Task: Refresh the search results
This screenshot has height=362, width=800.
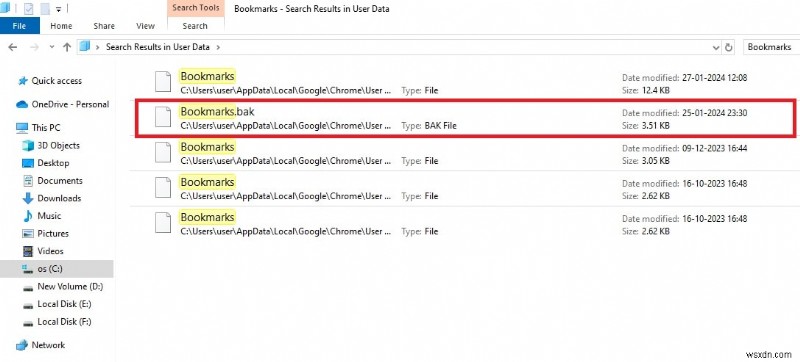Action: point(729,47)
